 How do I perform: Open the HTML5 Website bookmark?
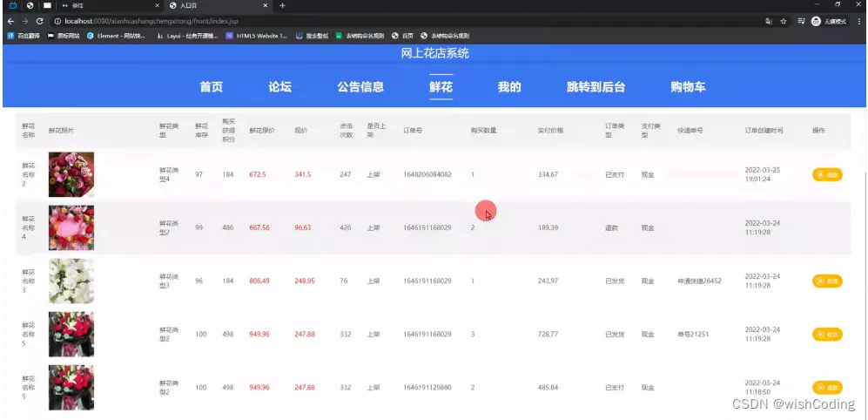coord(258,36)
